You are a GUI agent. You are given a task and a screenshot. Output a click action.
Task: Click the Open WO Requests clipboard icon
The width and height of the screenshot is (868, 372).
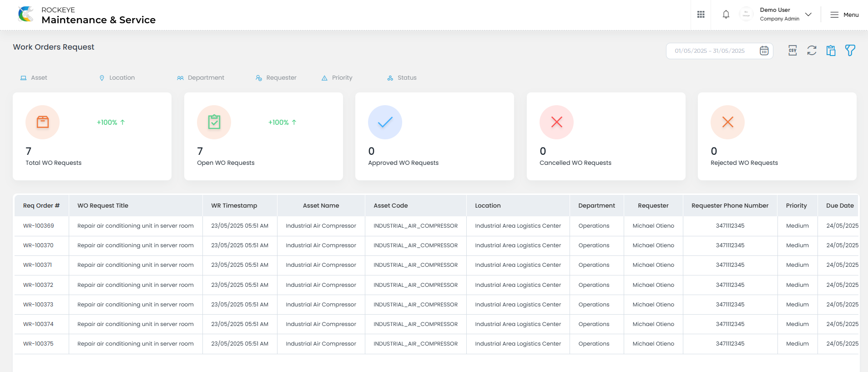coord(214,122)
